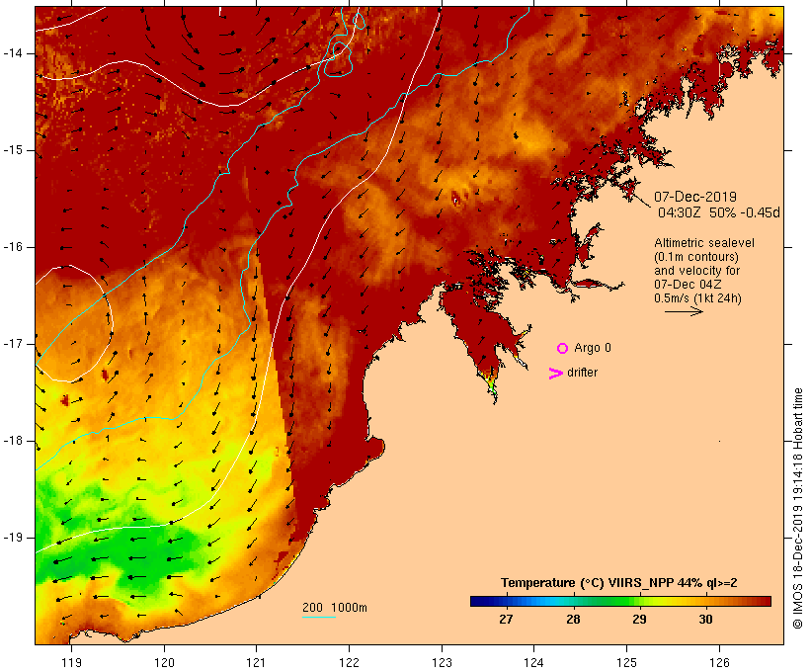The height and width of the screenshot is (672, 810).
Task: Click the '-14' latitude axis label
Action: (x=12, y=53)
